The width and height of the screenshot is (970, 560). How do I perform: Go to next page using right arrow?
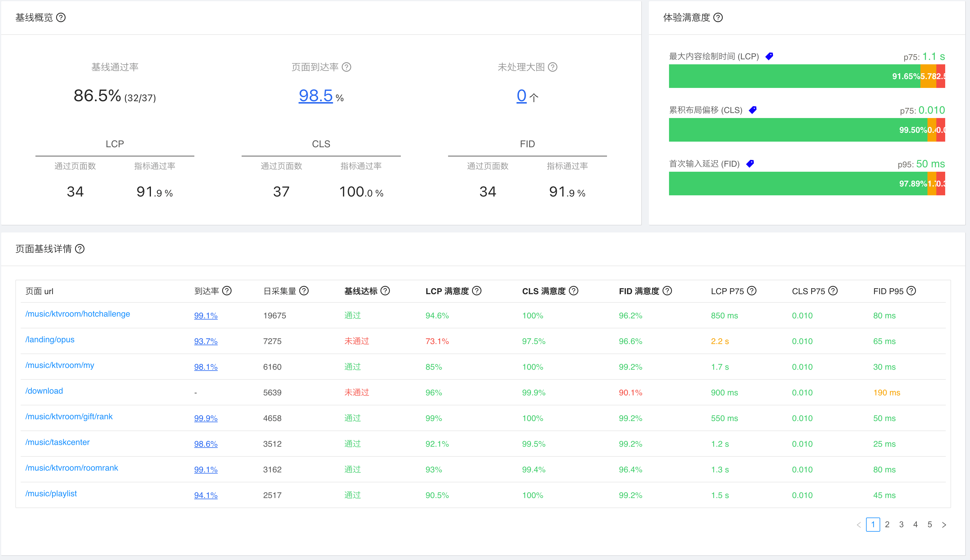point(944,525)
